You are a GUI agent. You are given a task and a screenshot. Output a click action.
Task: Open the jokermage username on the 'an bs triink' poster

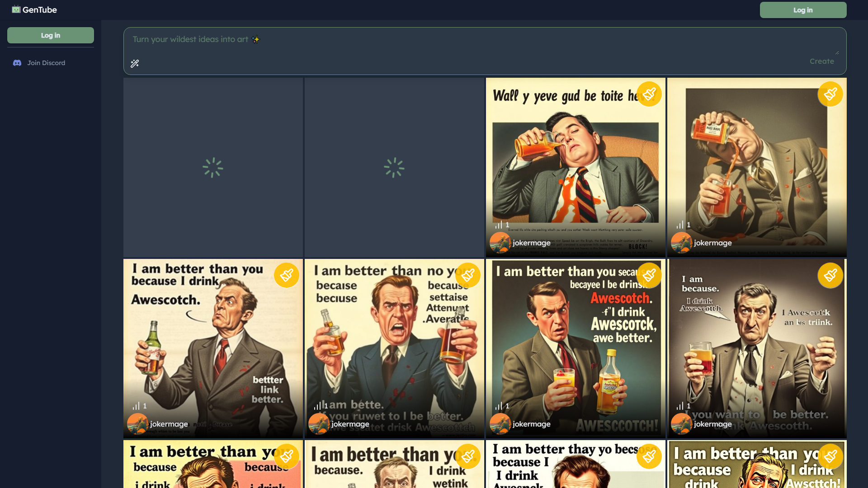713,424
